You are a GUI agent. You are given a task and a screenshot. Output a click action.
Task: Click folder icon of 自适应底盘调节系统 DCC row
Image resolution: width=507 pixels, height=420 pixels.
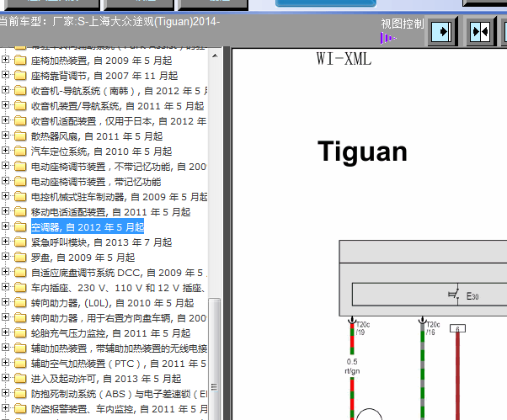pyautogui.click(x=20, y=273)
